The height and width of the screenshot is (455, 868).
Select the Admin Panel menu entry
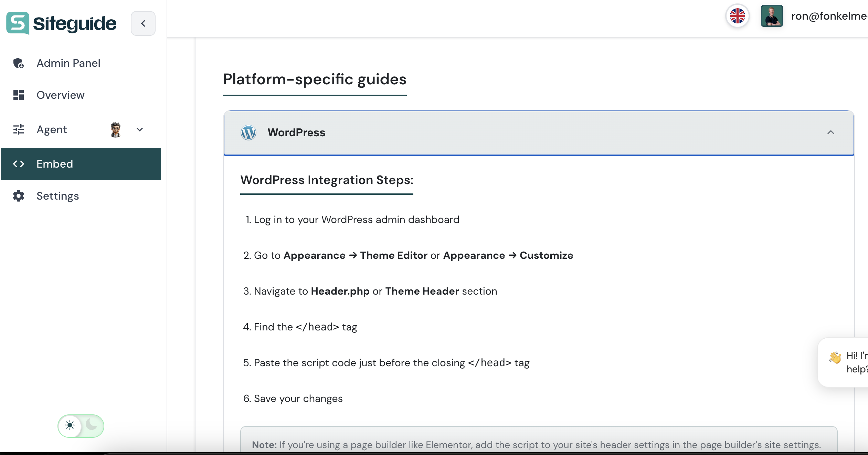[x=68, y=63]
